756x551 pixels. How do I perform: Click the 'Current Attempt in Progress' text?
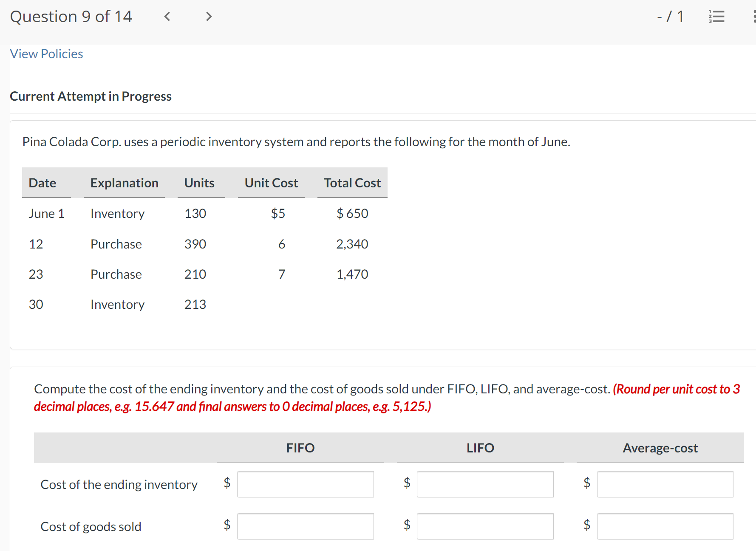click(x=91, y=96)
